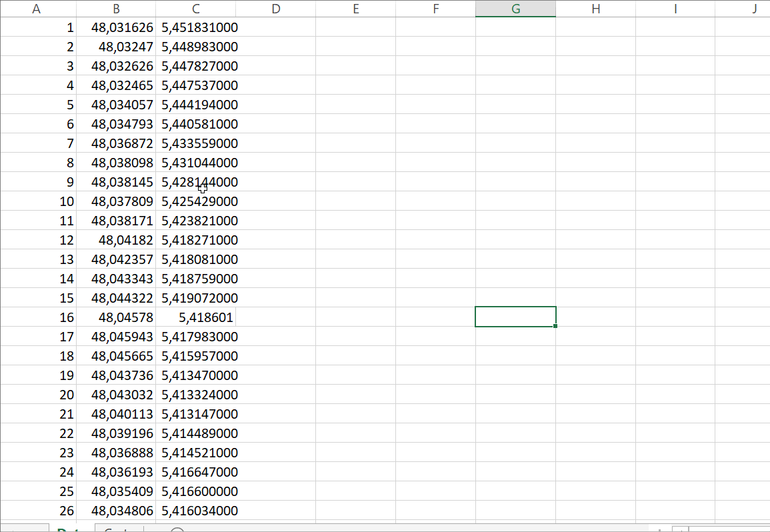Click cell containing 5,418601
The height and width of the screenshot is (532, 770).
click(196, 317)
